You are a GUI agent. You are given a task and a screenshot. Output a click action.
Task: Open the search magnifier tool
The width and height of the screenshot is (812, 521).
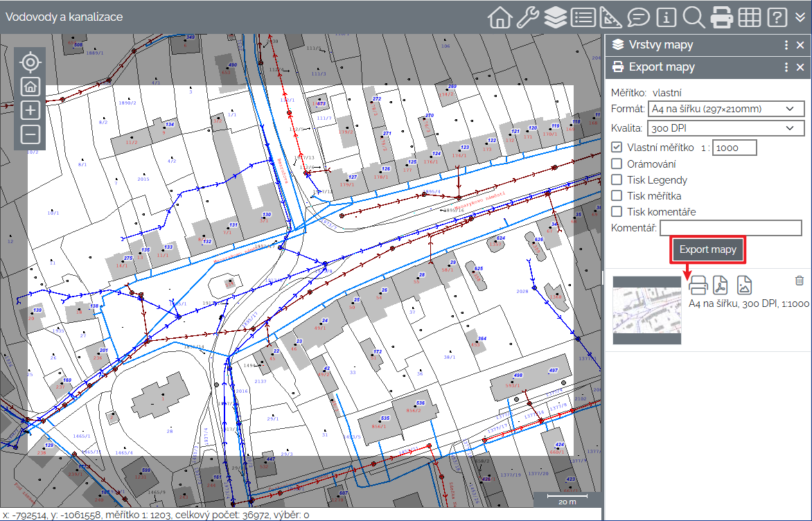tap(694, 17)
